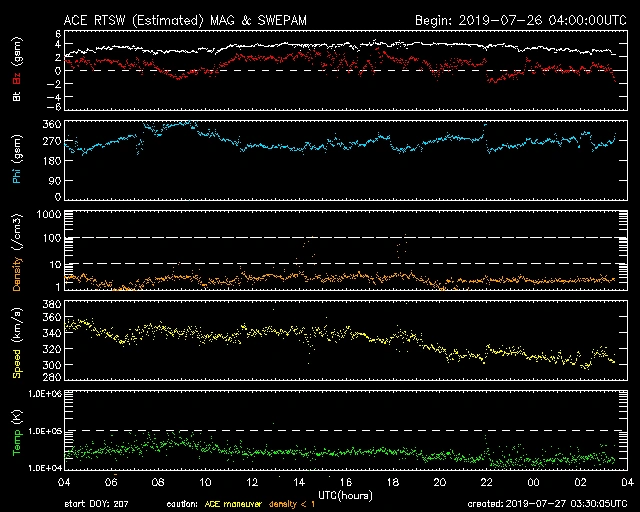This screenshot has height=512, width=640.
Task: Click the '300' tick on the Speed axis
Action: [52, 365]
